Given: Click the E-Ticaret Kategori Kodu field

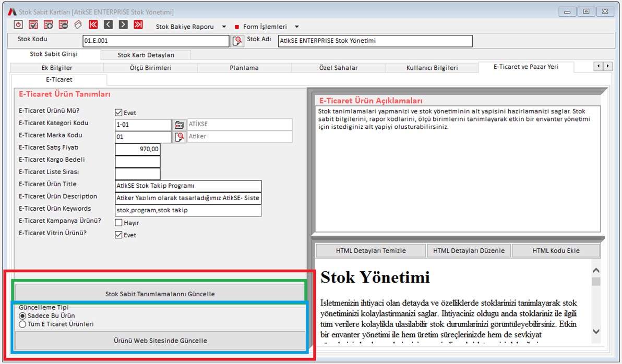Looking at the screenshot, I should 143,125.
